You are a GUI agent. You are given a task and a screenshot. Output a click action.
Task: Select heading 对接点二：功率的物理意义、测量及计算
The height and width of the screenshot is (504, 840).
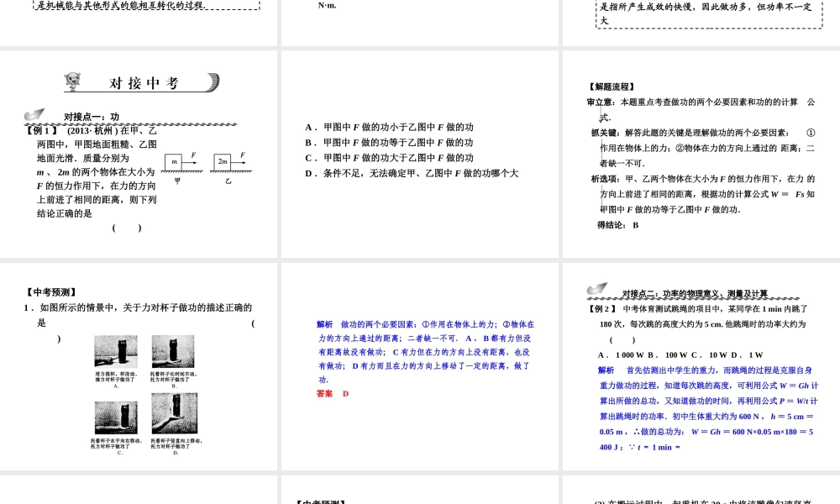(x=695, y=293)
